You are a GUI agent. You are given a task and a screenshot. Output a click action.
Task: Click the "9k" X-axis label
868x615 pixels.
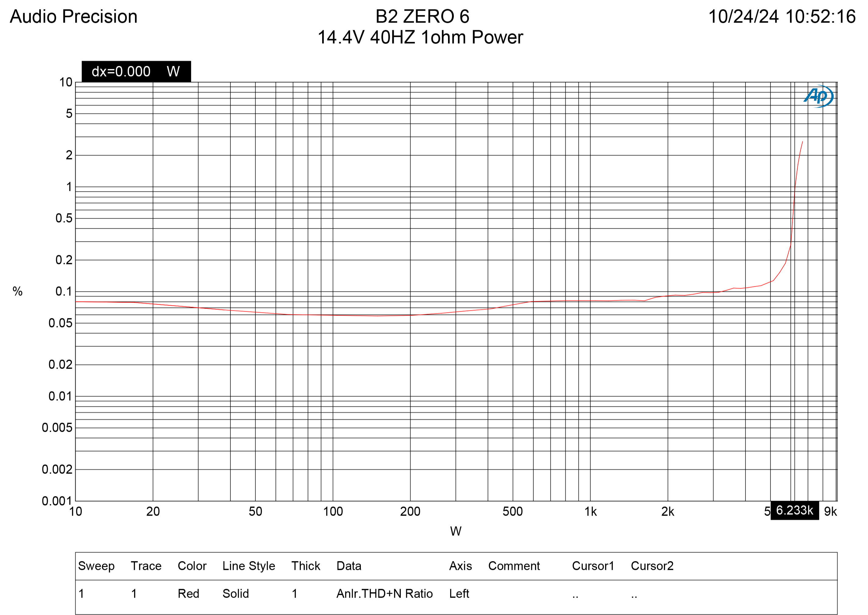tap(831, 512)
